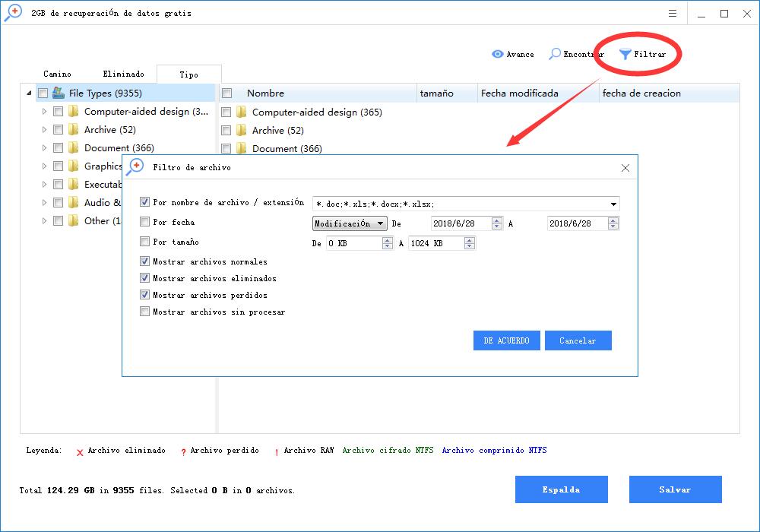Click Graphics folder icon in tree

tap(74, 166)
